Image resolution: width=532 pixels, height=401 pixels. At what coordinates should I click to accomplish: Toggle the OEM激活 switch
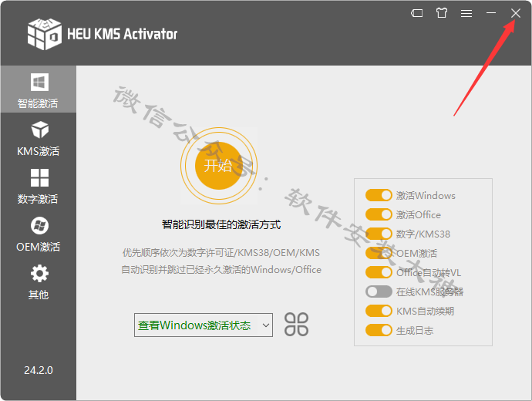379,253
